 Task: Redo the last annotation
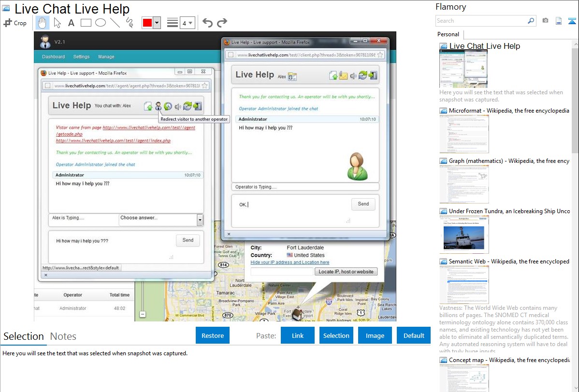click(222, 23)
